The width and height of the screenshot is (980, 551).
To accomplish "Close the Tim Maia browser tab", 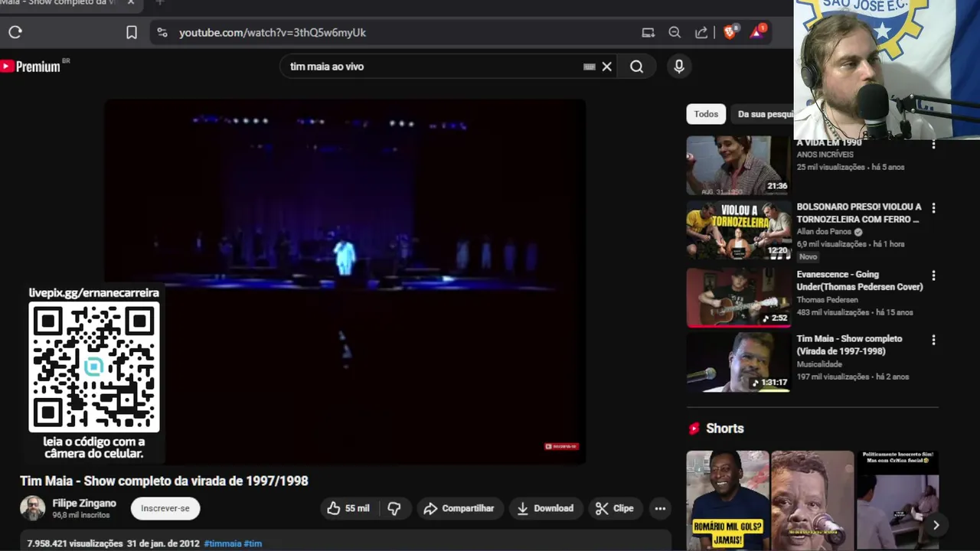I will (130, 3).
